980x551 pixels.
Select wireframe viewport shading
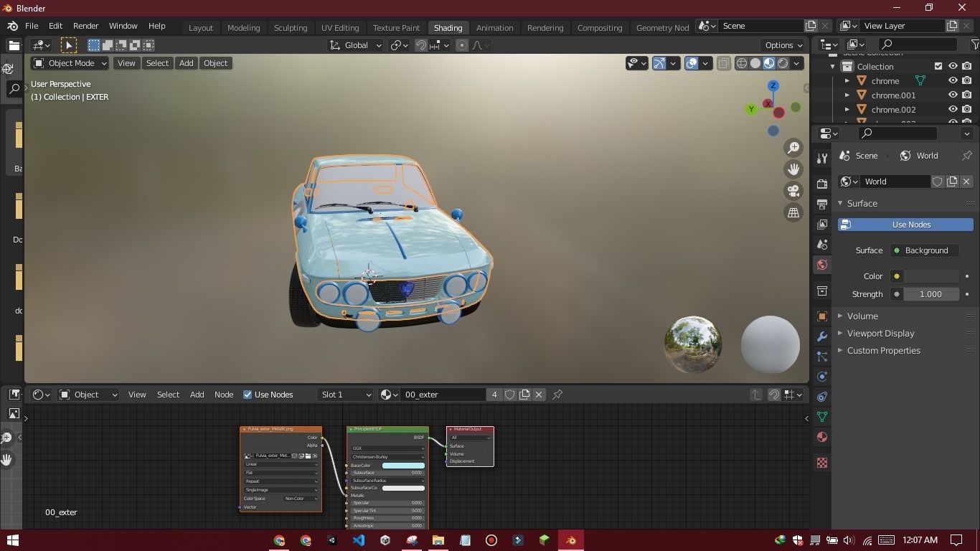(742, 63)
